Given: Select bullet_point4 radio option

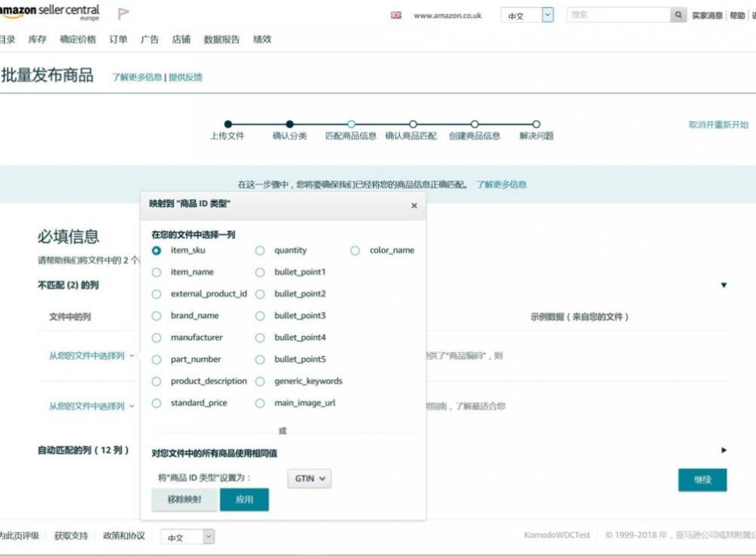Looking at the screenshot, I should click(260, 338).
